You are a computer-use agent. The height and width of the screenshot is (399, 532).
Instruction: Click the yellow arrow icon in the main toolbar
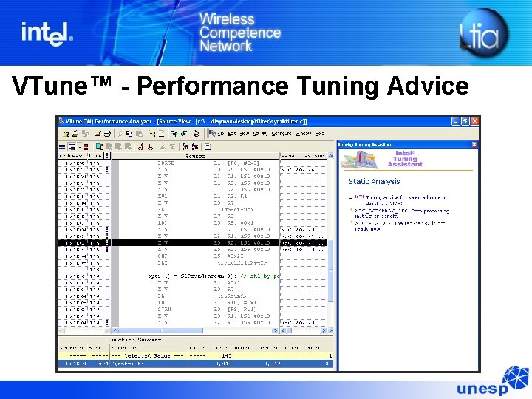(151, 133)
